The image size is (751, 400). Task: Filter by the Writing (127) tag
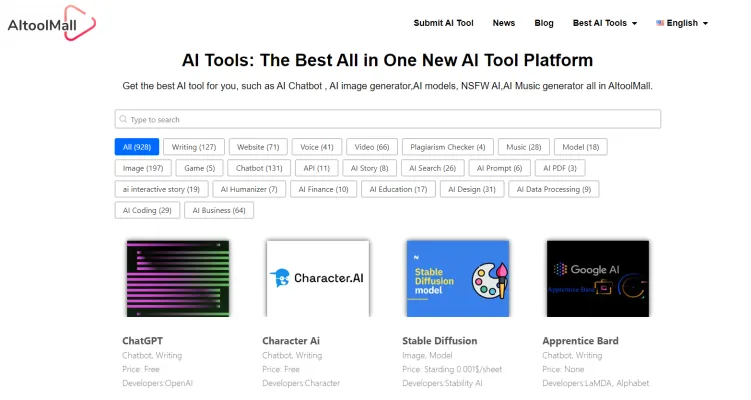(x=193, y=147)
